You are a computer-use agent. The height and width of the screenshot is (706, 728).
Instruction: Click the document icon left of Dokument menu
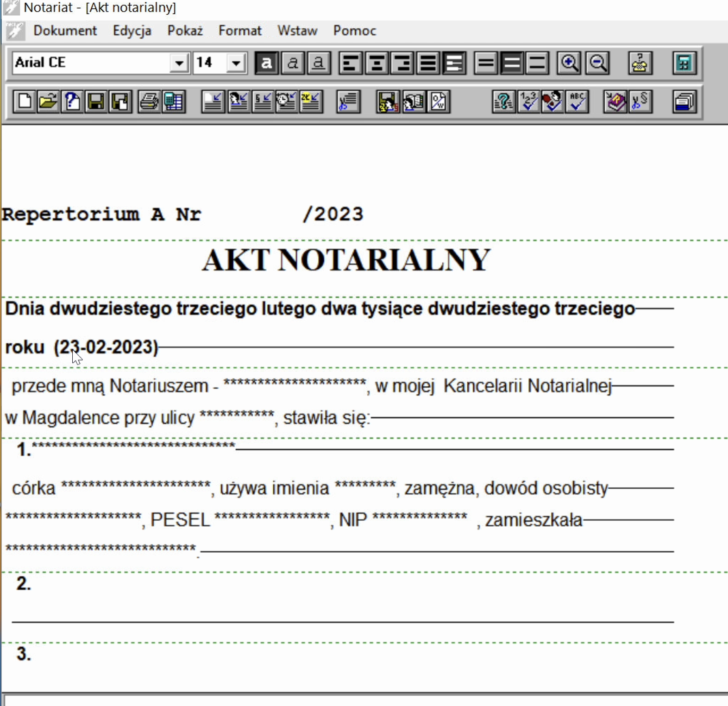(15, 31)
